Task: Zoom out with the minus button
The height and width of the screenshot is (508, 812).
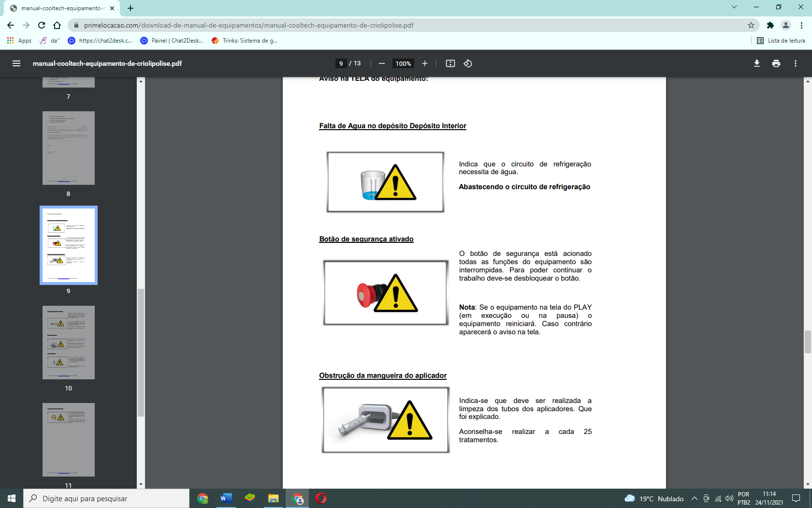Action: [x=382, y=63]
